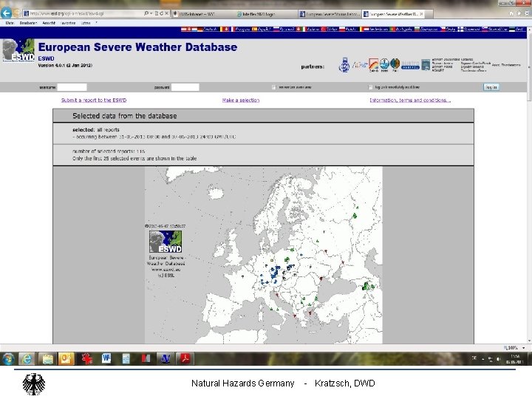Click into the username input field
532x399 pixels.
tap(72, 87)
